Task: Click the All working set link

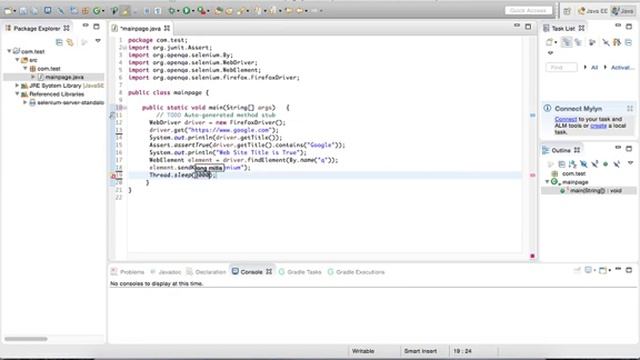Action: pos(594,67)
